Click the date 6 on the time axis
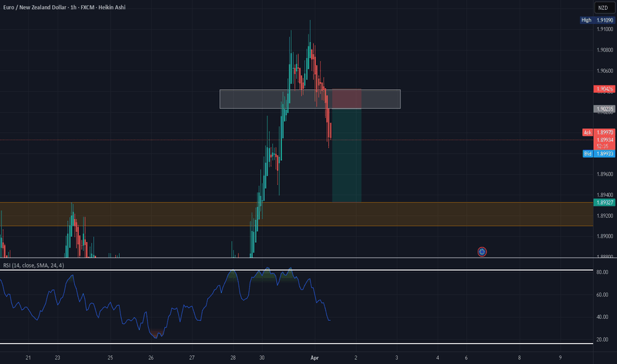 (466, 357)
